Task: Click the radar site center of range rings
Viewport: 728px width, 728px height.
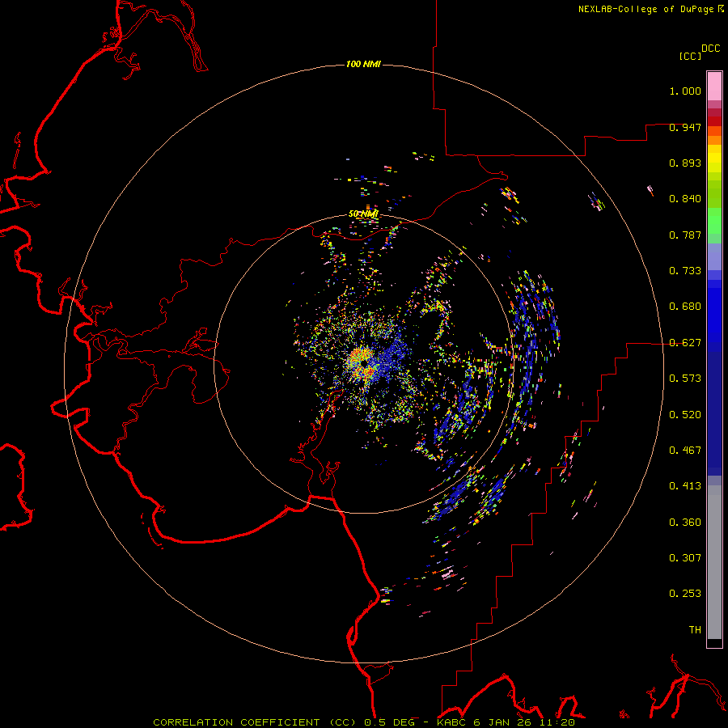Action: [363, 363]
